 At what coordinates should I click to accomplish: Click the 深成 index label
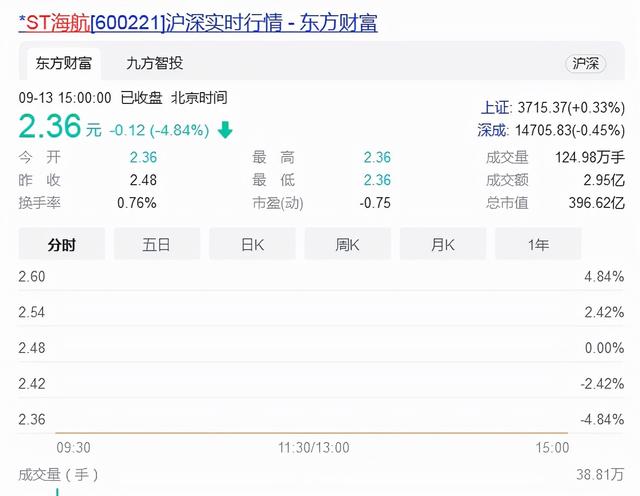click(491, 130)
